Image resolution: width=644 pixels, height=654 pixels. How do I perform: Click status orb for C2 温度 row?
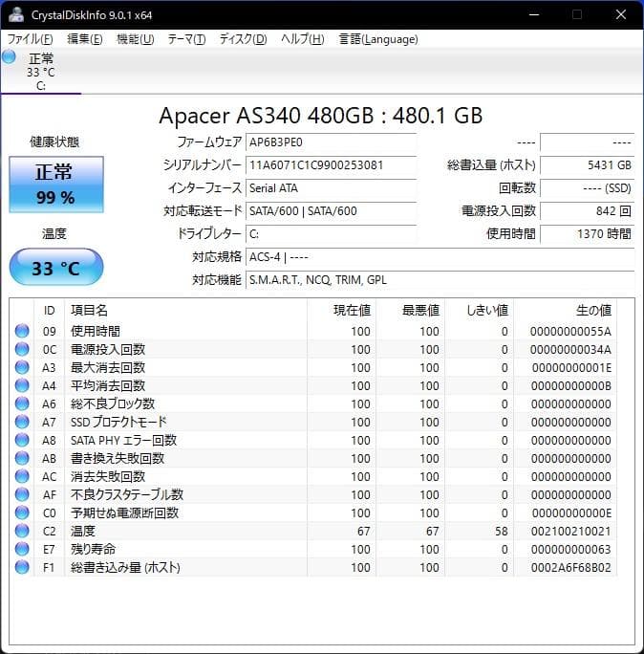[x=22, y=531]
